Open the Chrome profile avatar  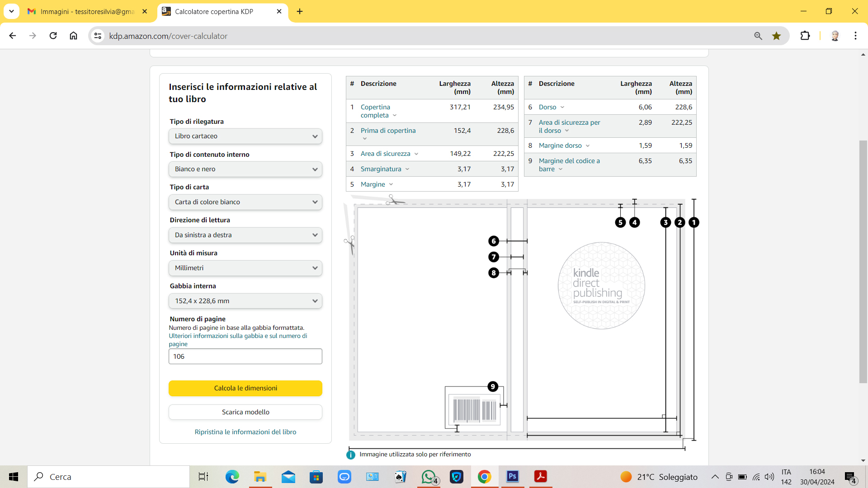point(835,36)
